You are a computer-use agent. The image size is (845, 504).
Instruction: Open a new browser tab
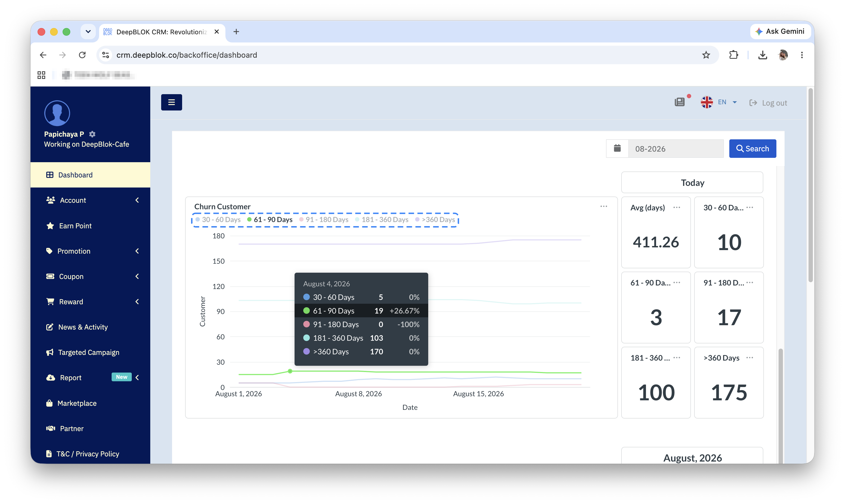[x=236, y=32]
